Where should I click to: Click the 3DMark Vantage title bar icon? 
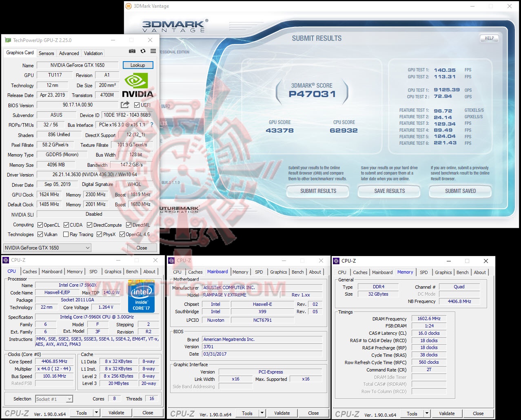tap(129, 6)
